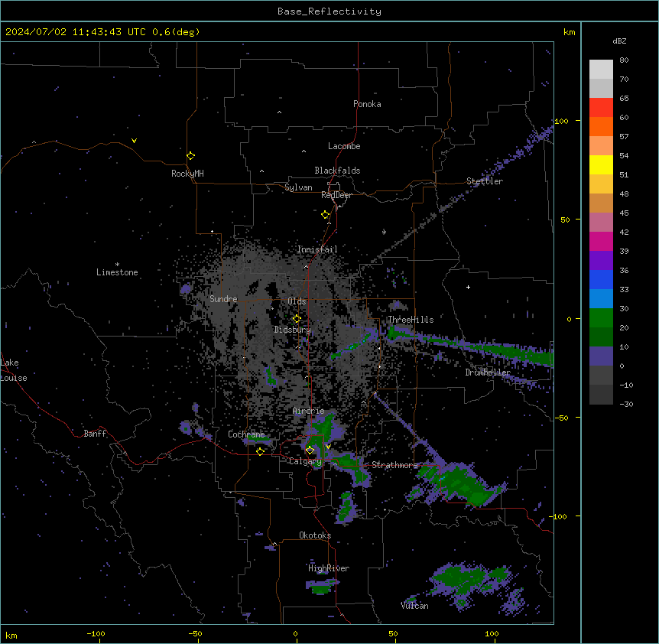
Task: Click the Sundre city label
Action: click(223, 299)
